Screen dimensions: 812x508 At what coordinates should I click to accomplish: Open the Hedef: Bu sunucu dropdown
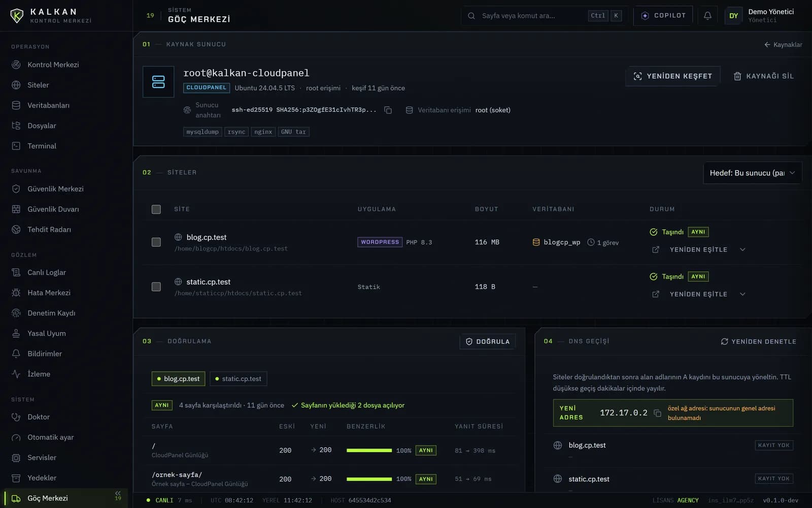(752, 173)
